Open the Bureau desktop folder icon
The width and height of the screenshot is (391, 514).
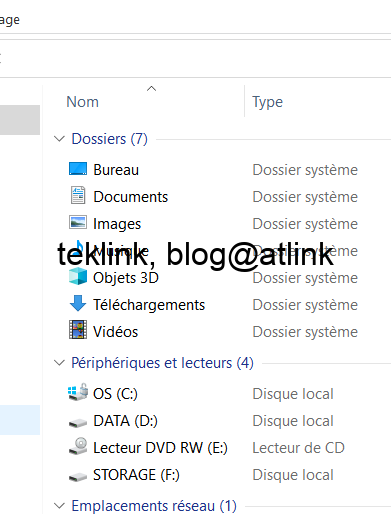78,169
